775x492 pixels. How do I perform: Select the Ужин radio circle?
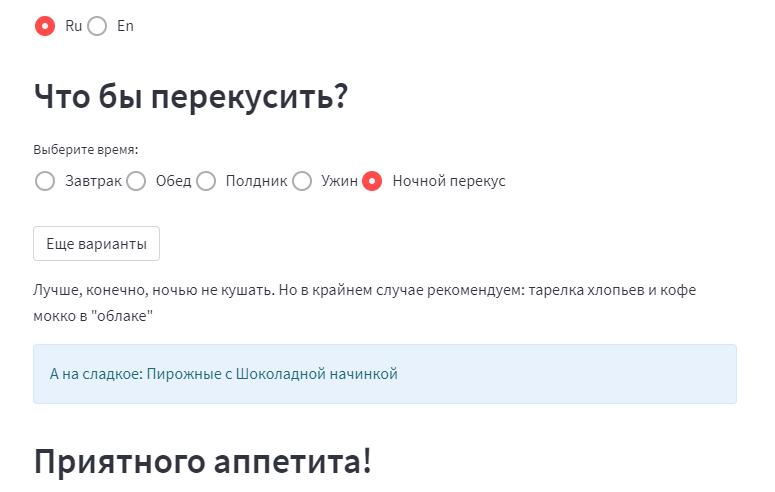(x=302, y=181)
